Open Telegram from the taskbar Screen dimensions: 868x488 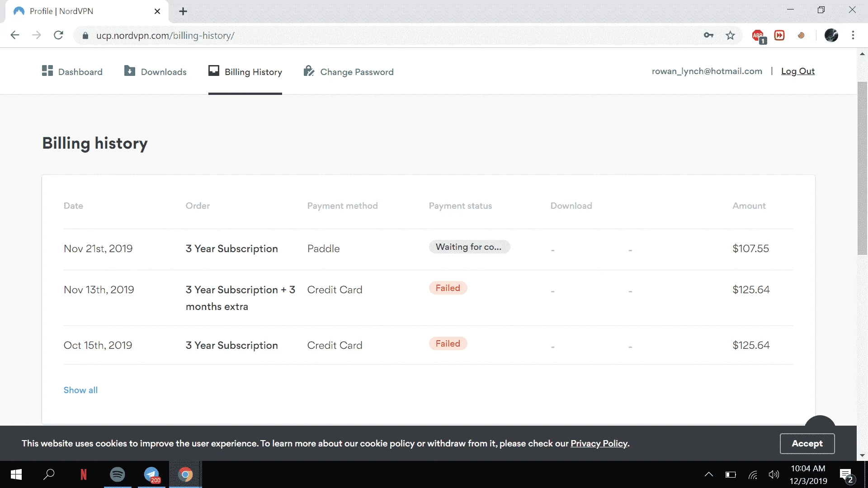pos(152,474)
